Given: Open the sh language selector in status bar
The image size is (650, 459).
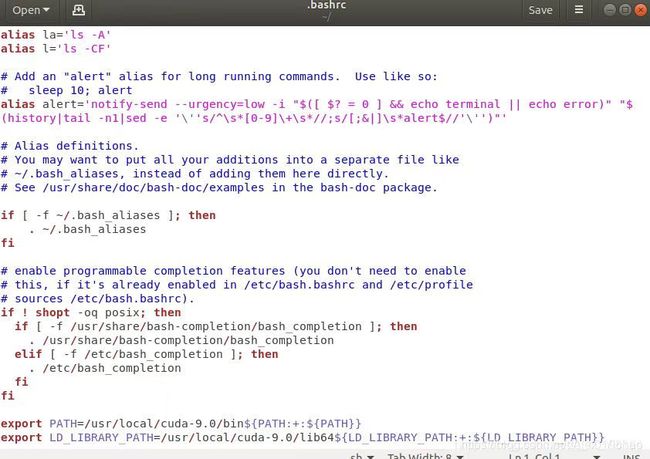Looking at the screenshot, I should pos(361,456).
